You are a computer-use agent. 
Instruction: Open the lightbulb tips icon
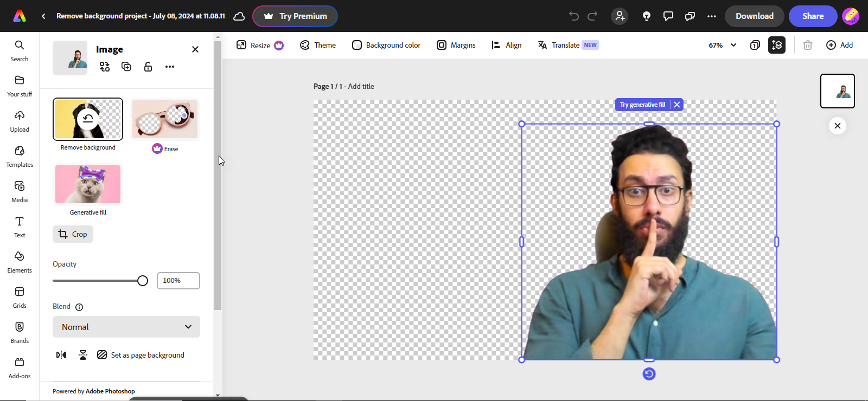click(647, 16)
